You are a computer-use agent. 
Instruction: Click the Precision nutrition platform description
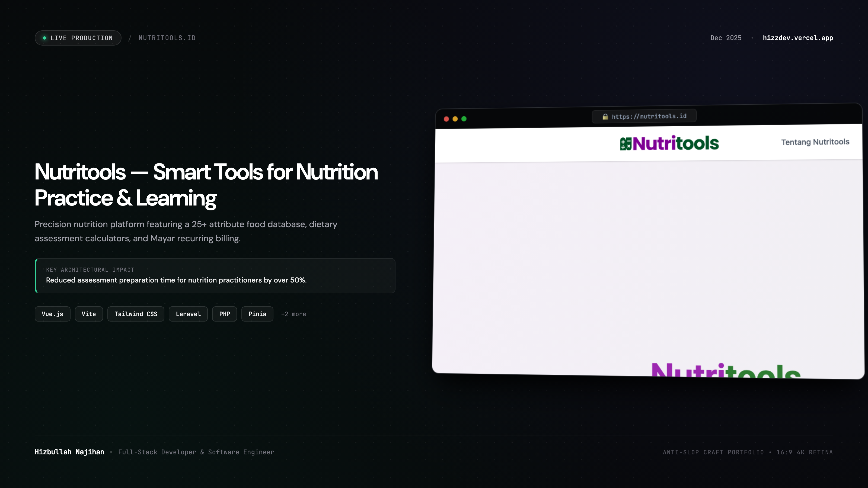(x=186, y=231)
